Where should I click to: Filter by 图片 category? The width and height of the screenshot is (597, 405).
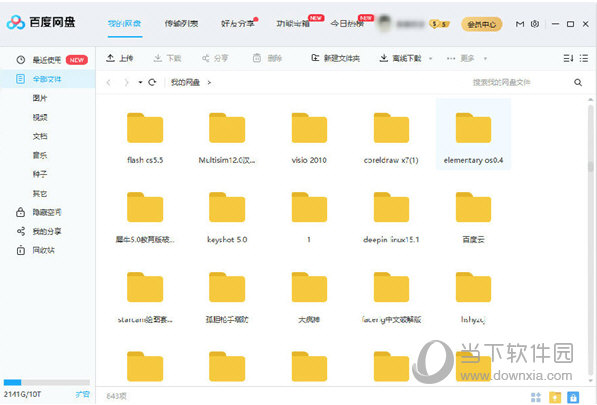[x=40, y=98]
